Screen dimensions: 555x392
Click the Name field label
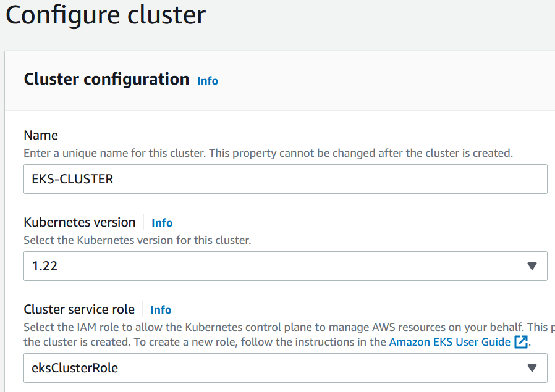point(41,135)
